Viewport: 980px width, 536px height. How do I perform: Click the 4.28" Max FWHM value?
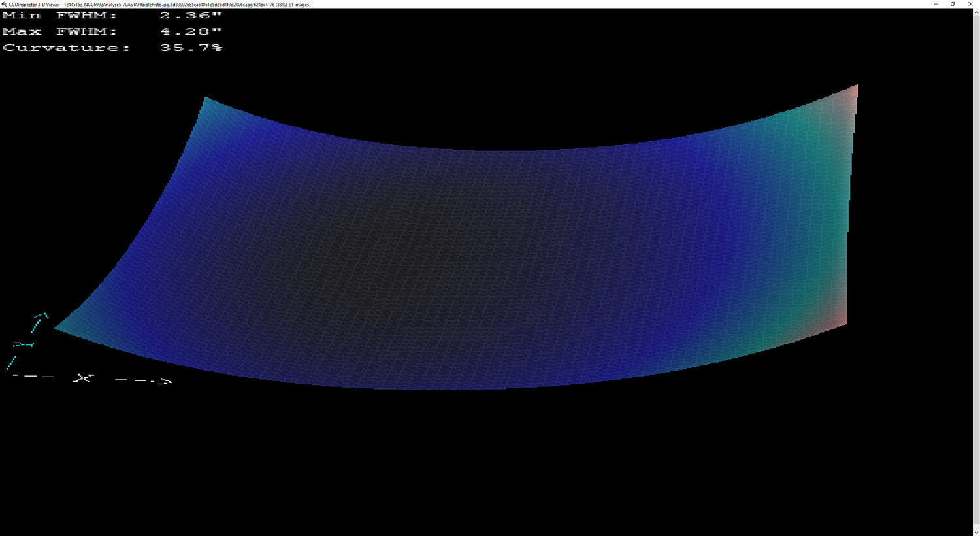pos(190,31)
